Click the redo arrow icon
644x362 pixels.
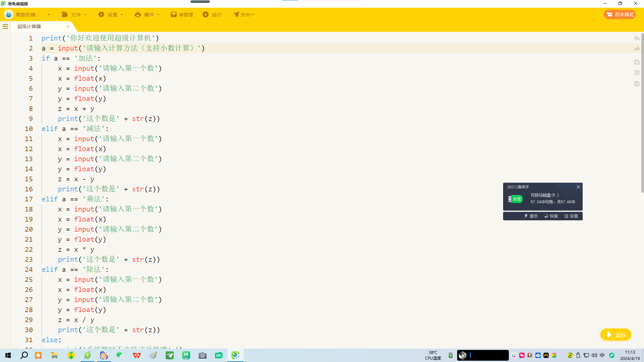point(637,49)
